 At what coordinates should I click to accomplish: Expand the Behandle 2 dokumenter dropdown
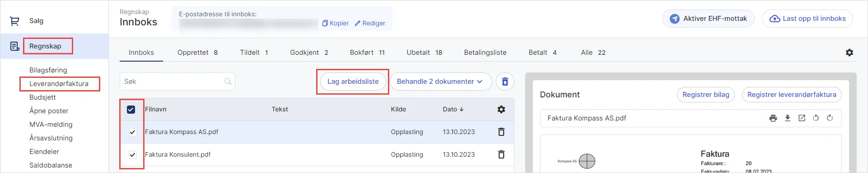tap(441, 82)
